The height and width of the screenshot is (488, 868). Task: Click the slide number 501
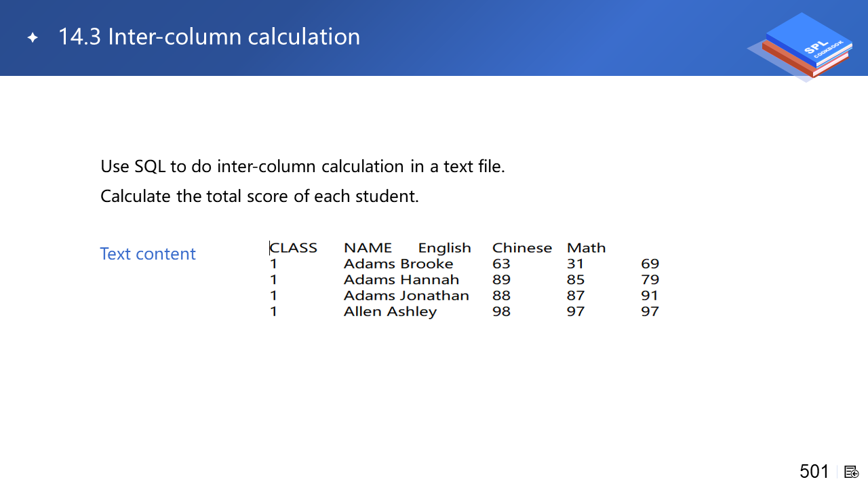(814, 471)
